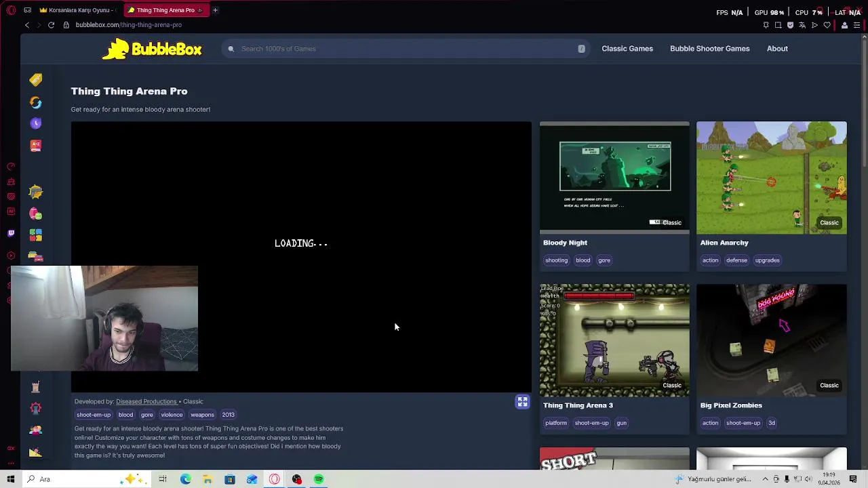Open Easy Setup sliders icon
This screenshot has width=868, height=488.
(x=856, y=25)
